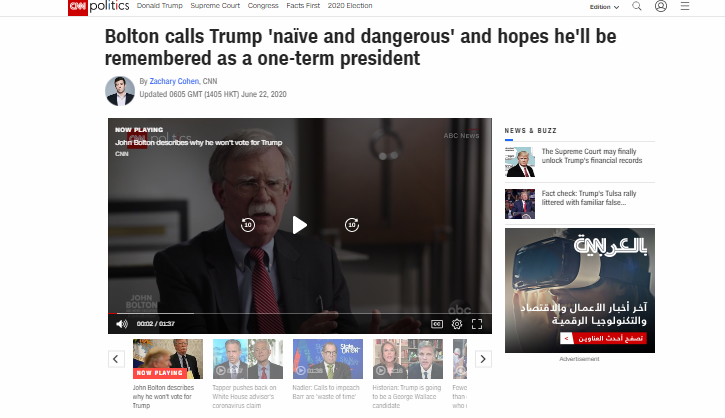
Task: Open video settings gear
Action: [457, 324]
